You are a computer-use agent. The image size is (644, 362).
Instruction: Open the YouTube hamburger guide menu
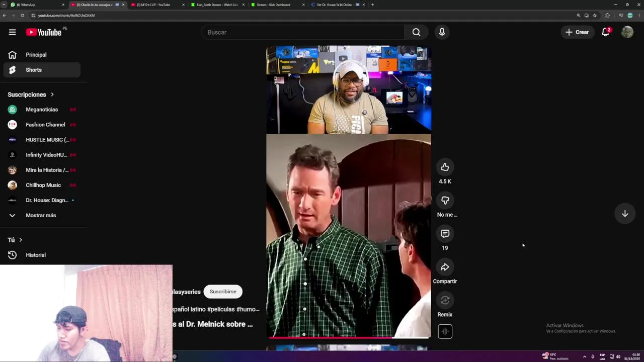click(12, 32)
